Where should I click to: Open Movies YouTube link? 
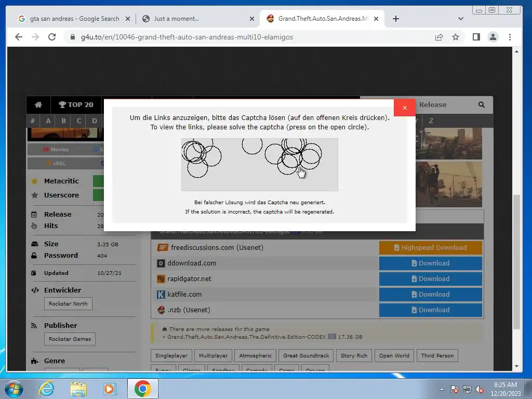pyautogui.click(x=56, y=149)
